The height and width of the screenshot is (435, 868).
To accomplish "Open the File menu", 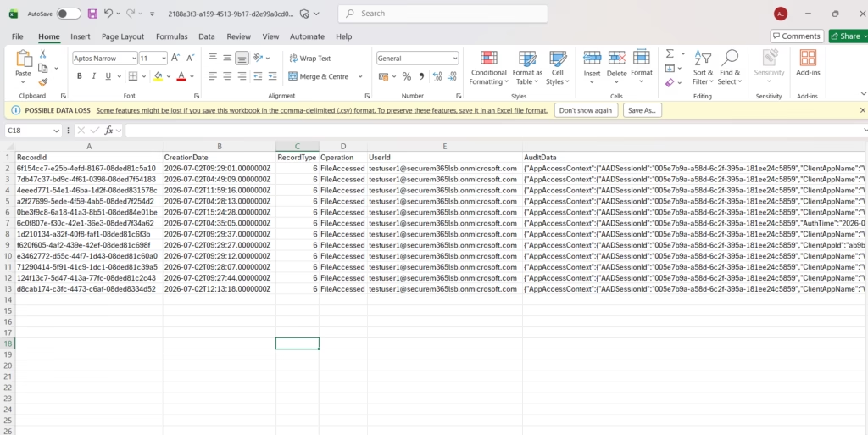I will pos(18,36).
